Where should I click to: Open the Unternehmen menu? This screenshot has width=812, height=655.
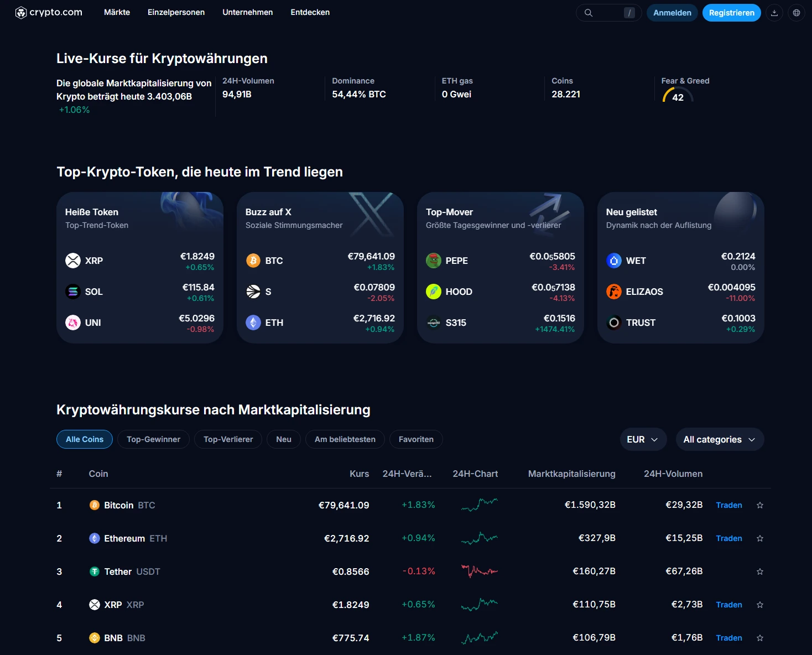point(248,12)
